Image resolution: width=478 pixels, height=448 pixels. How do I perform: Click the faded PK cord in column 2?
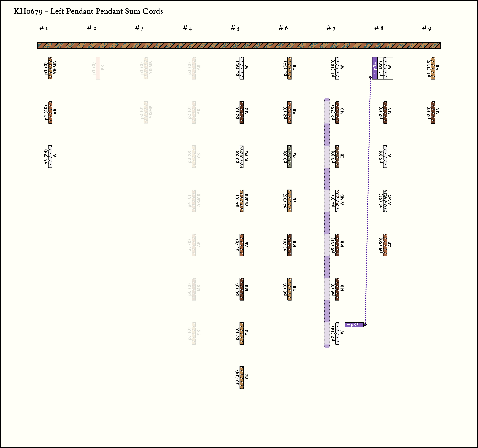98,68
